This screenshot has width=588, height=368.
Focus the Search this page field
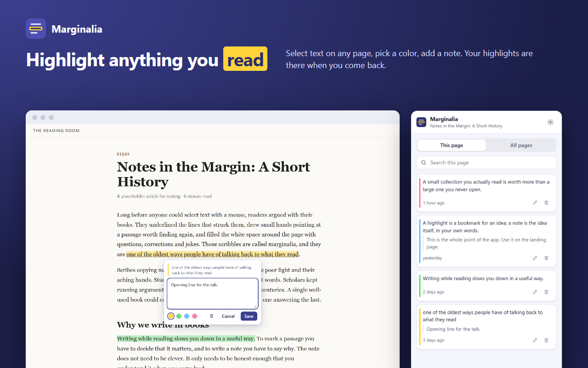486,162
